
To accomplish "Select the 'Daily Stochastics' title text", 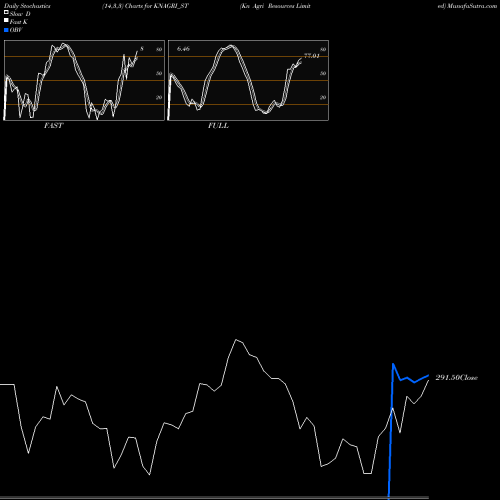I will point(27,6).
